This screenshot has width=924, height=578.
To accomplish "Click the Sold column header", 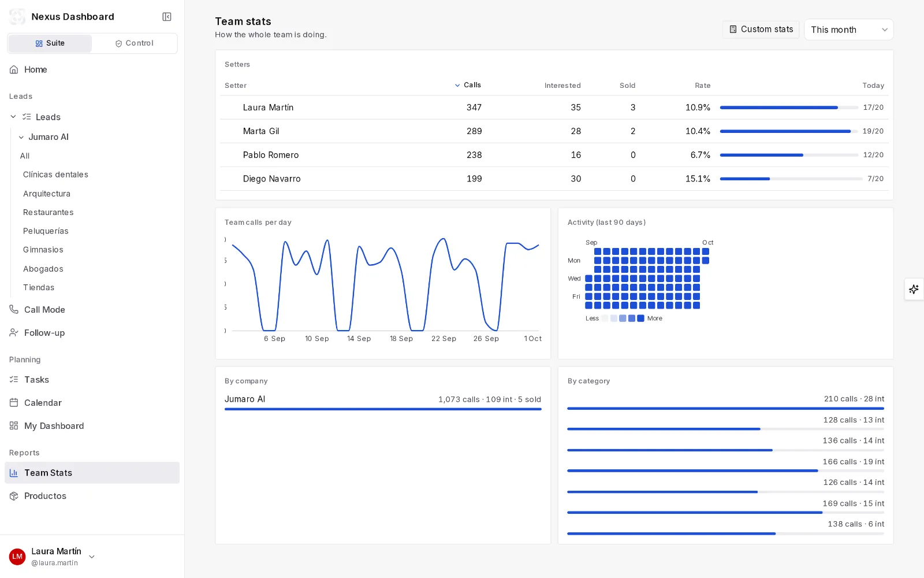I will pyautogui.click(x=627, y=86).
